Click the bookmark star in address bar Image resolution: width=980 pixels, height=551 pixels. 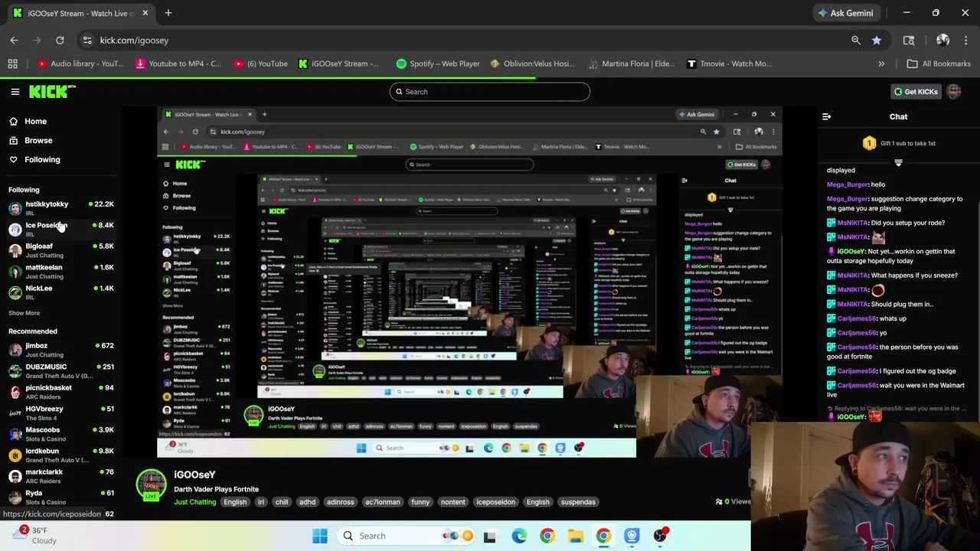(x=877, y=40)
